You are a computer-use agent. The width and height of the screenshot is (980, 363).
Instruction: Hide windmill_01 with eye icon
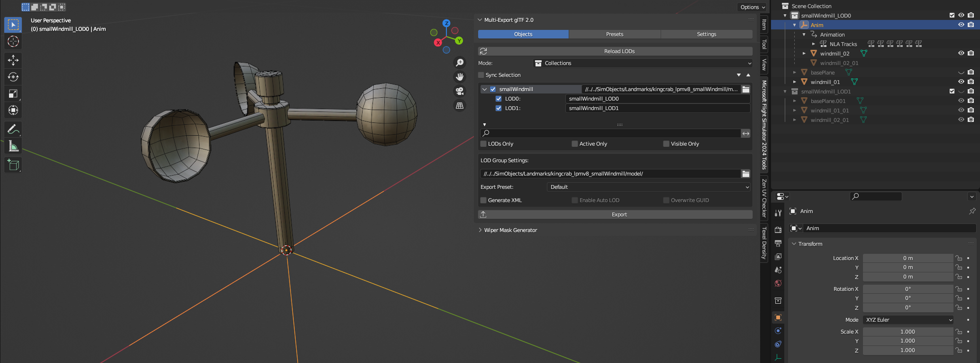point(961,82)
